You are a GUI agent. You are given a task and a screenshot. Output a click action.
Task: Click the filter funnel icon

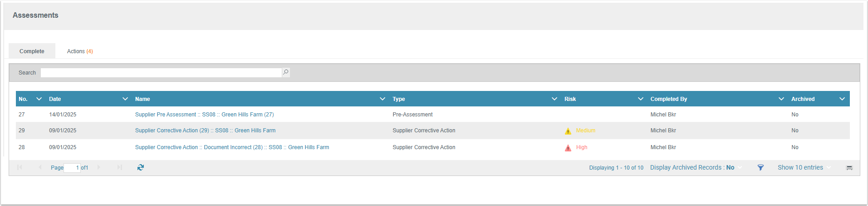[760, 167]
